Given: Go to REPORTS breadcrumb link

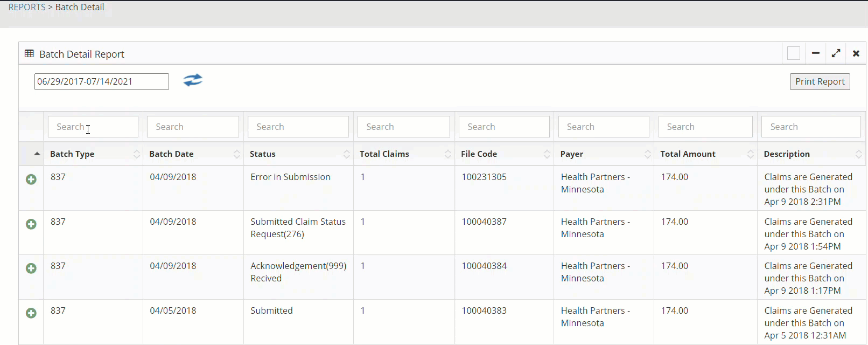Looking at the screenshot, I should [27, 8].
